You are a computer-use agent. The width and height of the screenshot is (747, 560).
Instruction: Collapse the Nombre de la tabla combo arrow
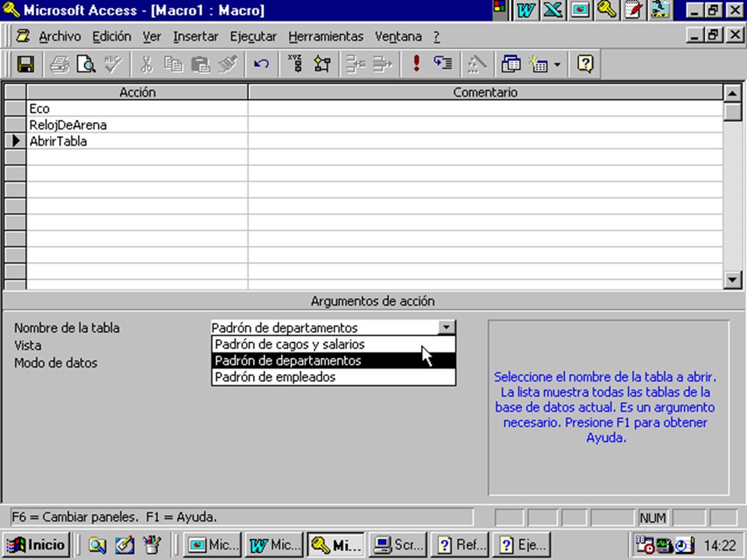point(447,327)
